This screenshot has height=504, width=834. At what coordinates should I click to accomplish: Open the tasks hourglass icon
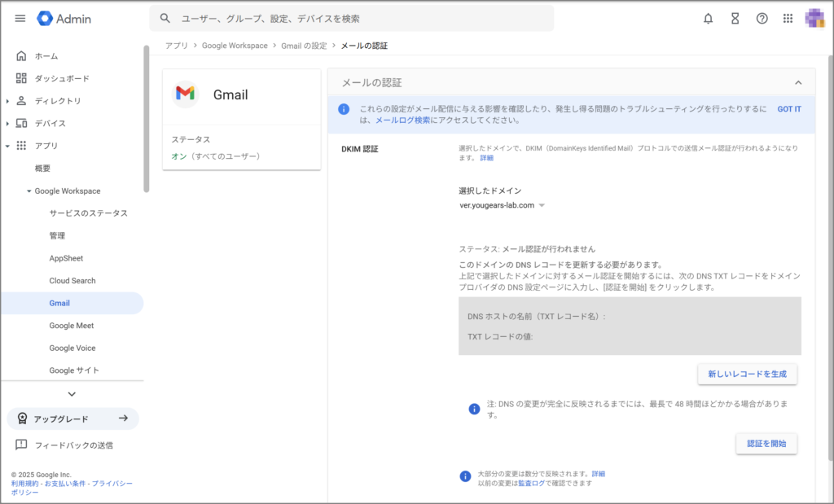click(x=735, y=19)
